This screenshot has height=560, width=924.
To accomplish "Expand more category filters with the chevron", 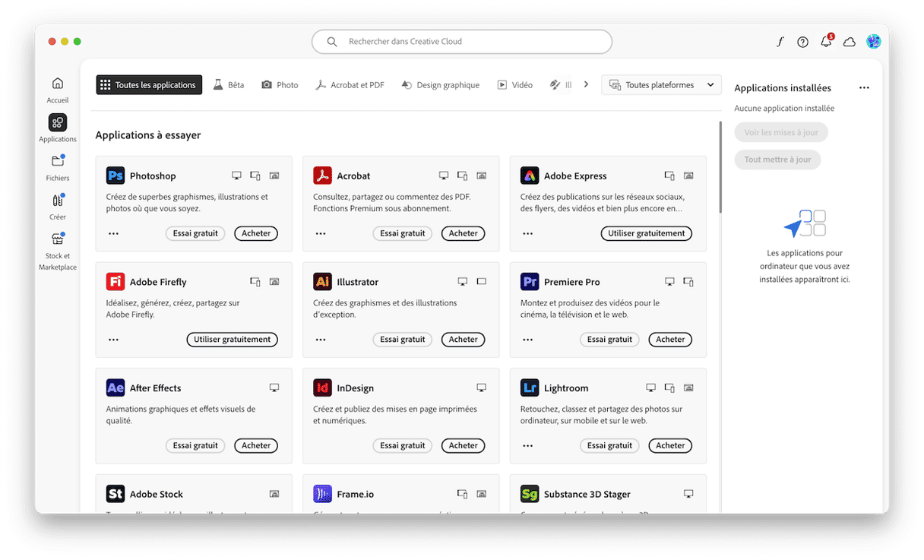I will coord(584,84).
